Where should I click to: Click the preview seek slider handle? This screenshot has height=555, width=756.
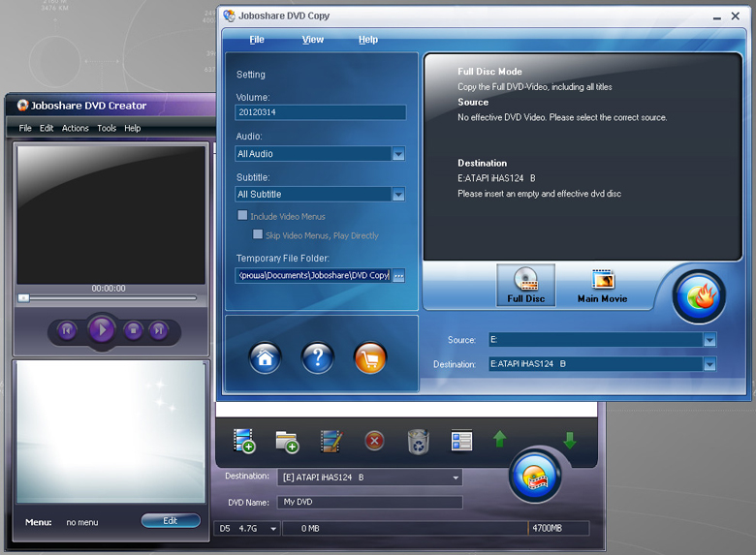pyautogui.click(x=23, y=298)
